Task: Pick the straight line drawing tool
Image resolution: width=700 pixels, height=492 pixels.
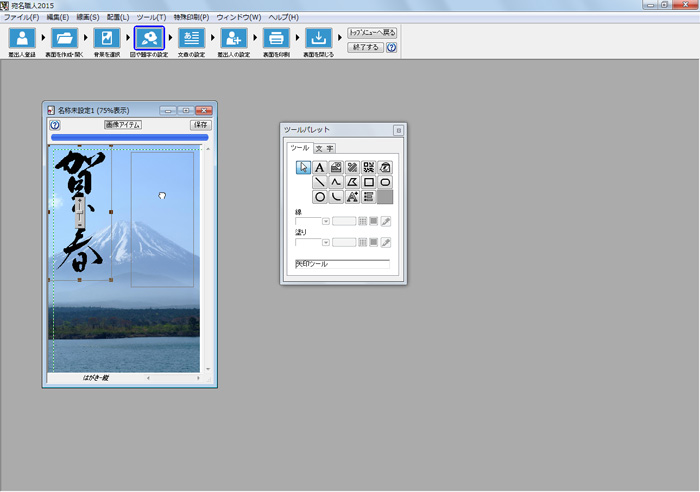Action: pos(320,182)
